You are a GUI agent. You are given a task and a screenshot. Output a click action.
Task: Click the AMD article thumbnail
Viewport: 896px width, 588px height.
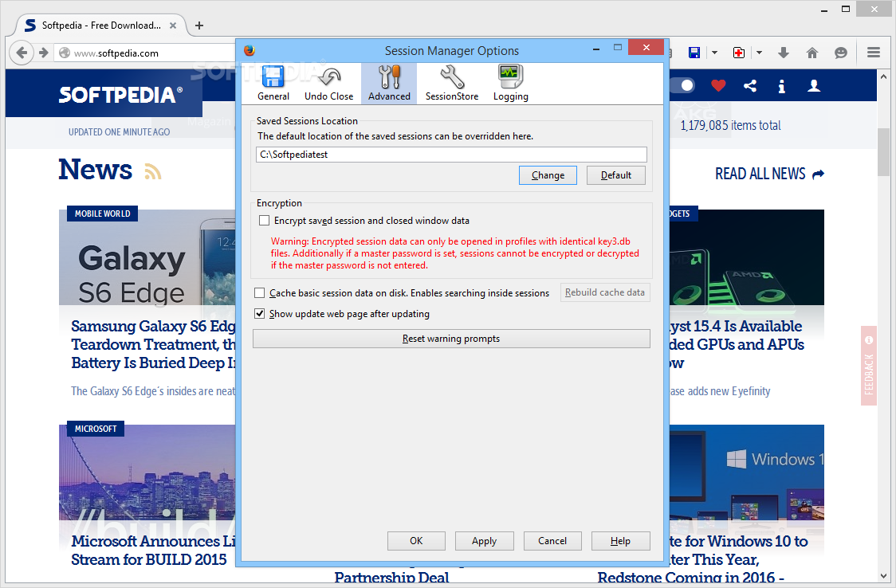[x=747, y=257]
